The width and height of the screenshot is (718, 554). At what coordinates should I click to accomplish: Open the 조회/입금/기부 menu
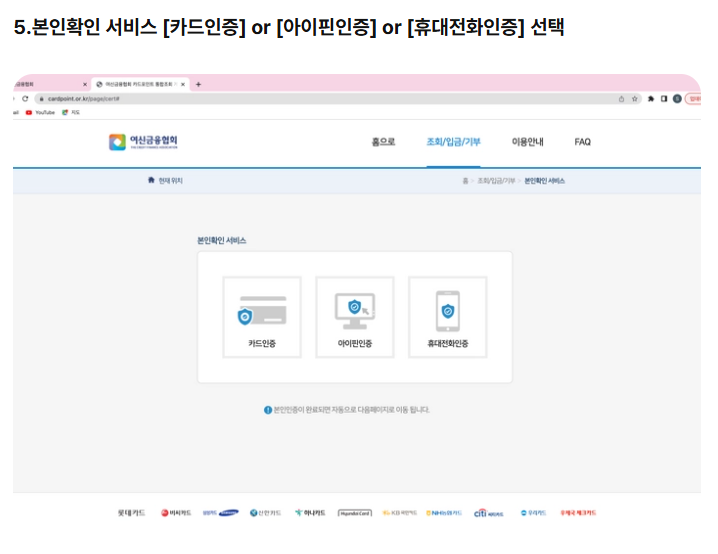pyautogui.click(x=453, y=142)
